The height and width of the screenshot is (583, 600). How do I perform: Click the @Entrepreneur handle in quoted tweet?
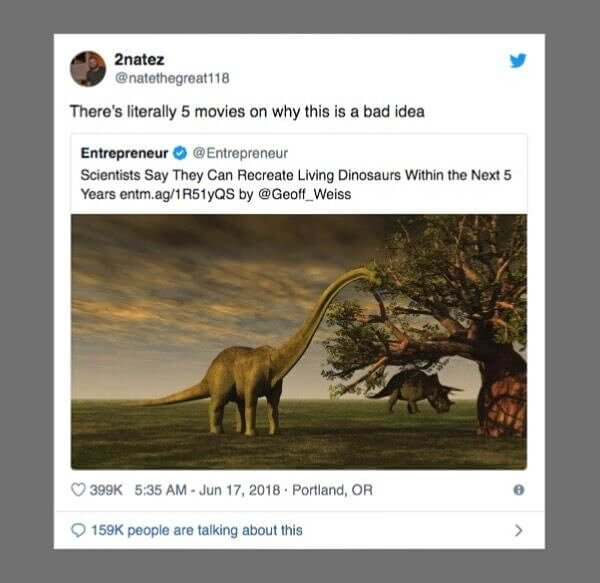coord(240,153)
